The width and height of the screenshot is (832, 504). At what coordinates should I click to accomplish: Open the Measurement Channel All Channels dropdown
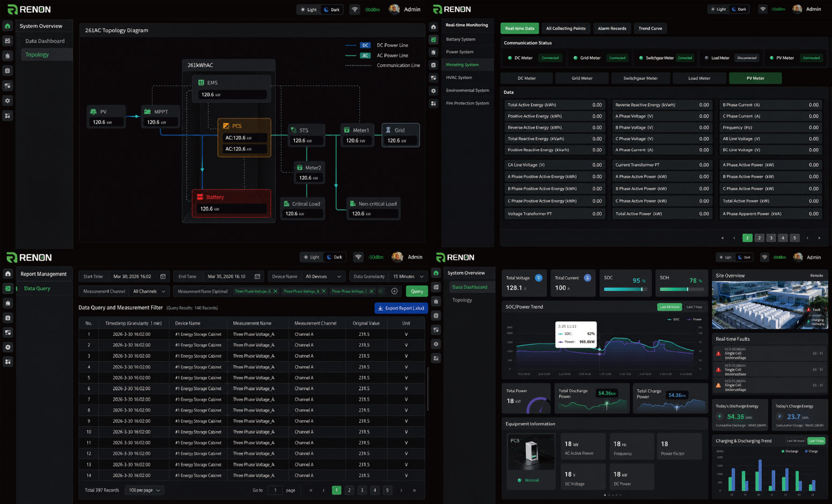[149, 291]
